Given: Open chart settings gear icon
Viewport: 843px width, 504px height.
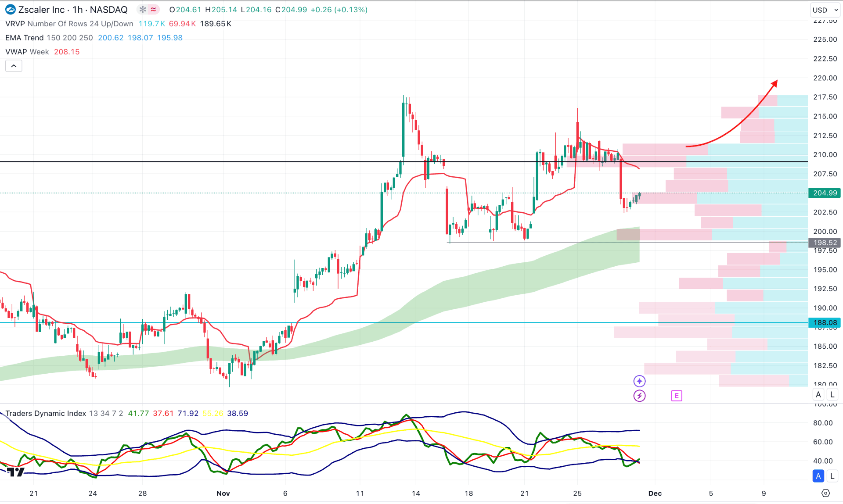Looking at the screenshot, I should click(825, 493).
